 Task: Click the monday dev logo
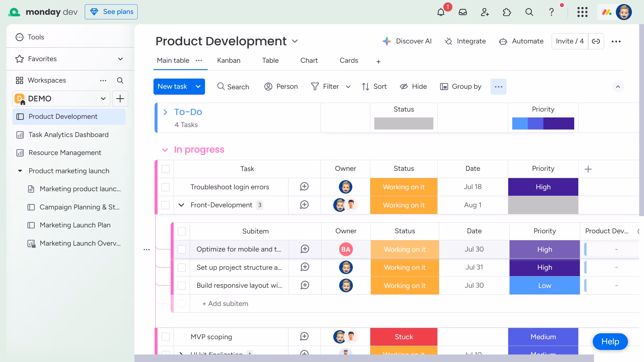pos(43,12)
